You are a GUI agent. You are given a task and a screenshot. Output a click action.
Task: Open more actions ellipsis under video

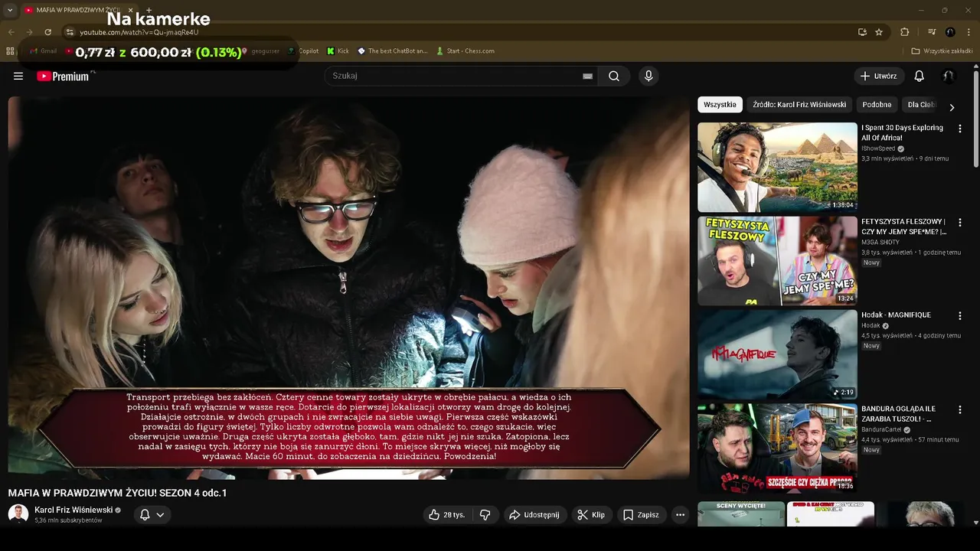[x=680, y=515]
